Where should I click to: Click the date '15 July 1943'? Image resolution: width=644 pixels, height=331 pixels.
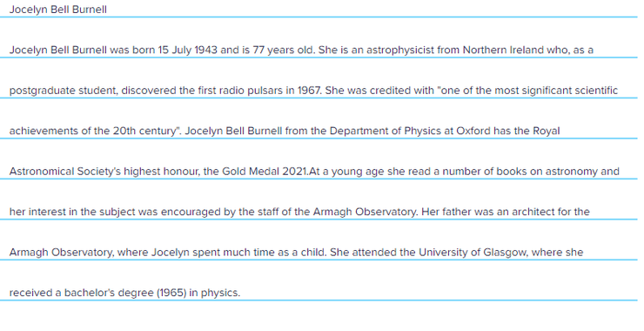pyautogui.click(x=187, y=51)
